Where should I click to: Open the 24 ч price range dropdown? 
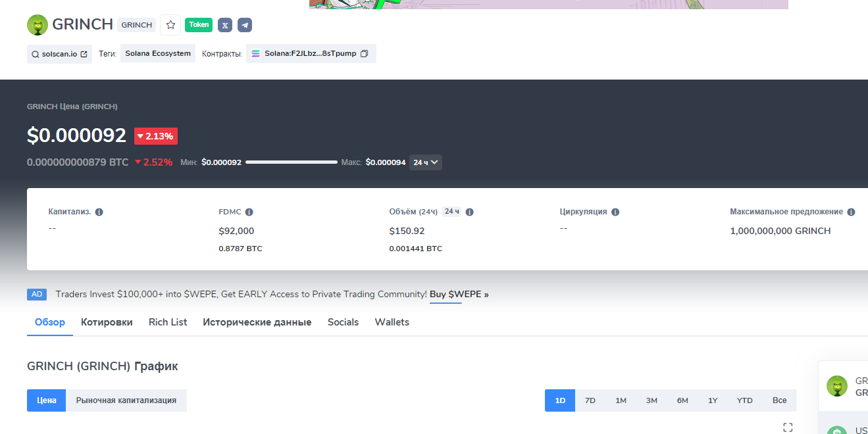(x=426, y=162)
